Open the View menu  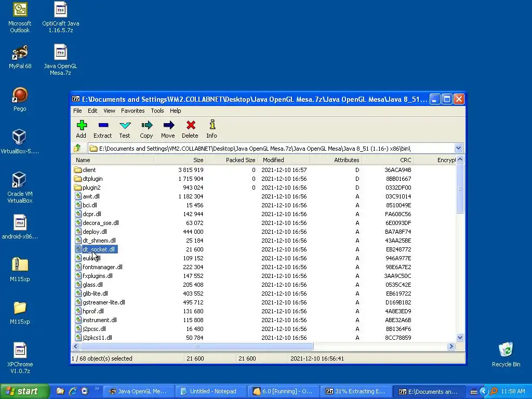point(109,111)
